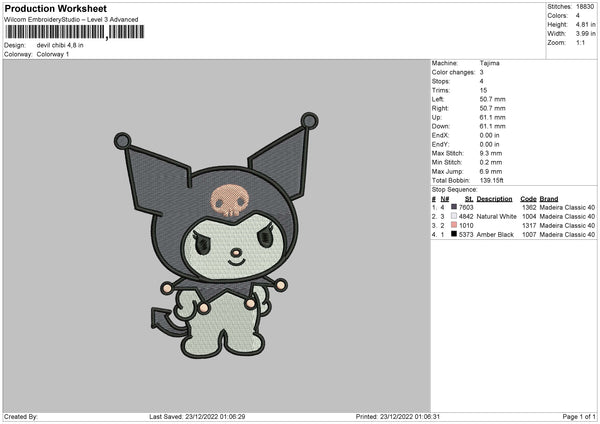Click the 'Left:' value 50.7 mm

coord(492,99)
